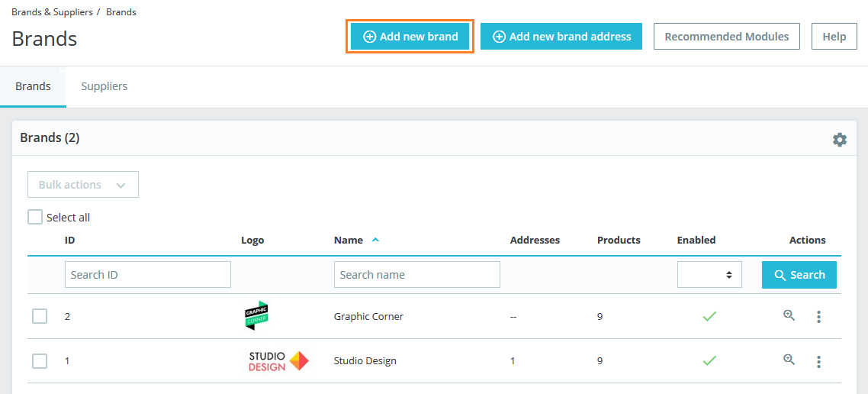Screen dimensions: 868x394
Task: Open the Enabled filter dropdown
Action: click(709, 275)
